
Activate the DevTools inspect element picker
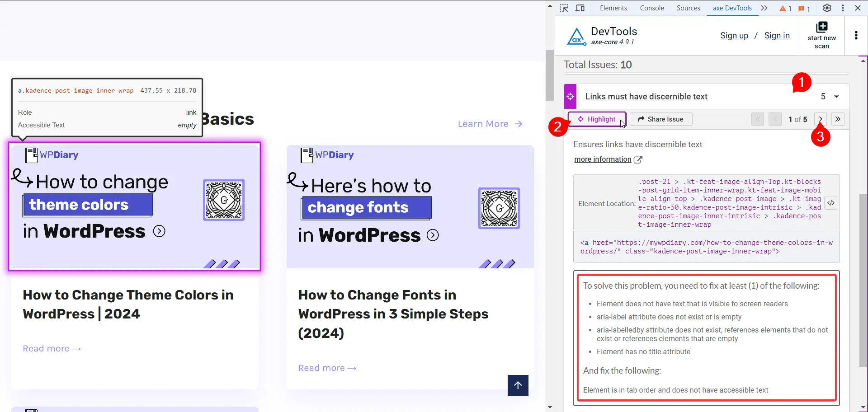click(x=564, y=8)
